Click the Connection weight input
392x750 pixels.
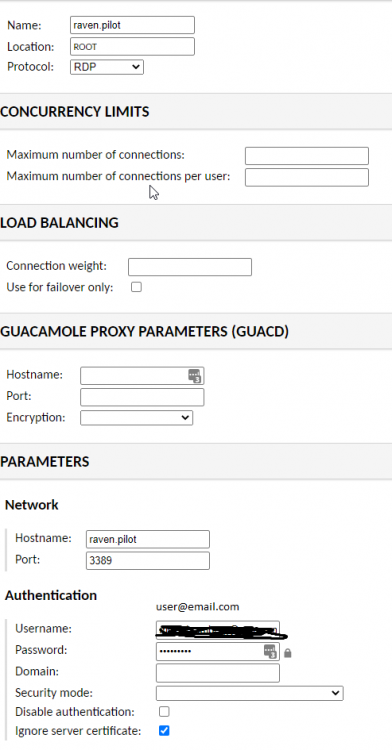tap(190, 267)
